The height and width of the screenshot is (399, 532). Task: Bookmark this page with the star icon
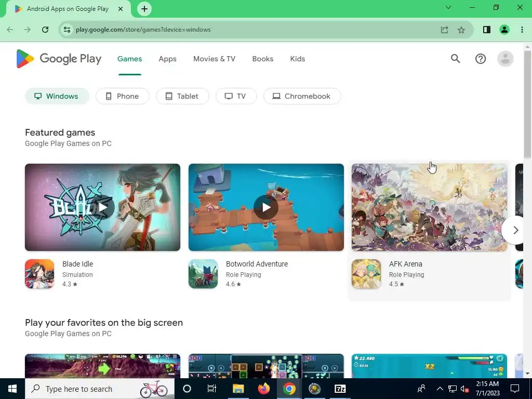[x=461, y=30]
